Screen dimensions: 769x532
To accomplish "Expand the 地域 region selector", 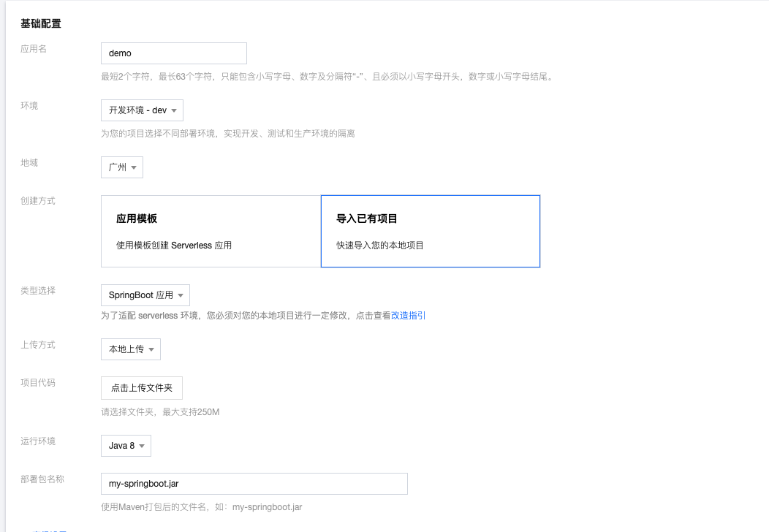I will tap(121, 167).
